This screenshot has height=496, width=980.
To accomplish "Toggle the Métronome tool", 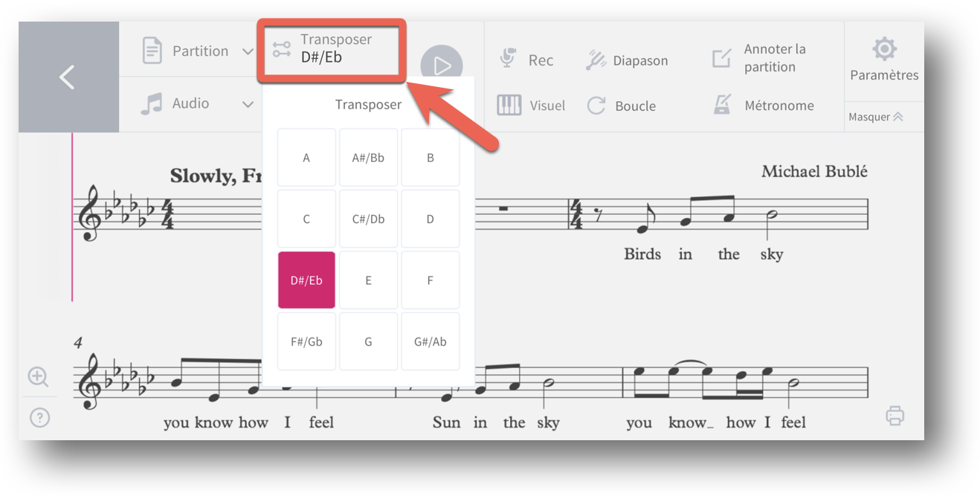I will coord(762,106).
